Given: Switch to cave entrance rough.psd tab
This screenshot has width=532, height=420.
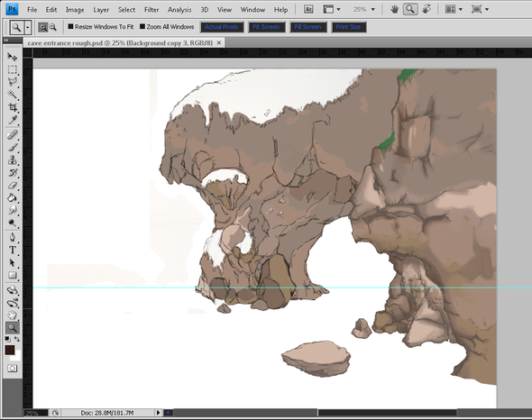Looking at the screenshot, I should pyautogui.click(x=120, y=43).
